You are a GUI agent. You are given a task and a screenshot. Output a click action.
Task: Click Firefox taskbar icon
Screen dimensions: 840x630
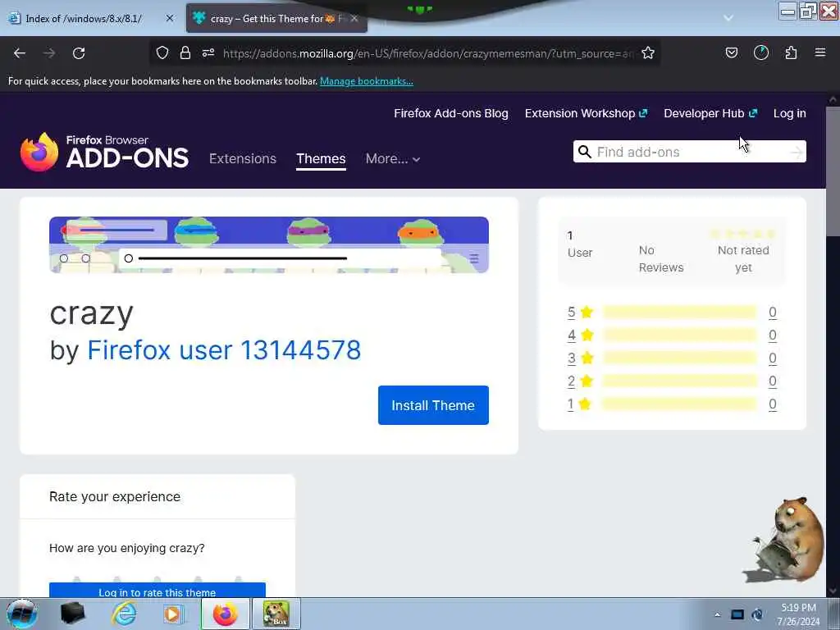[225, 614]
